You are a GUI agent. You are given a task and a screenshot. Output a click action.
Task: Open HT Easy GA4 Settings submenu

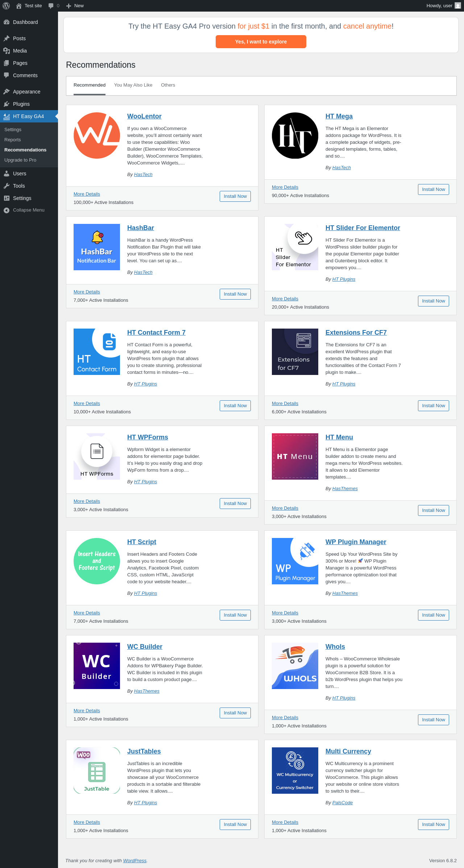pyautogui.click(x=13, y=130)
